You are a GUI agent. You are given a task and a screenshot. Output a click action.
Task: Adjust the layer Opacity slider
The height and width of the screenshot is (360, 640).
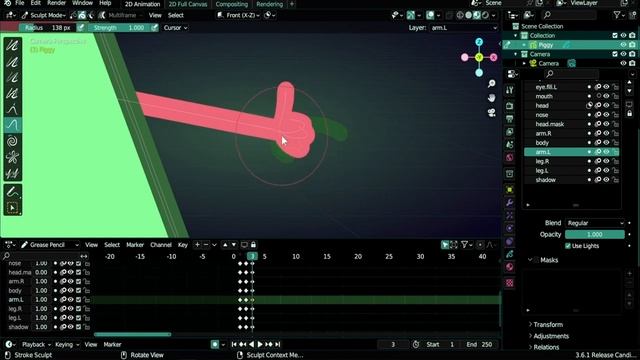point(595,234)
